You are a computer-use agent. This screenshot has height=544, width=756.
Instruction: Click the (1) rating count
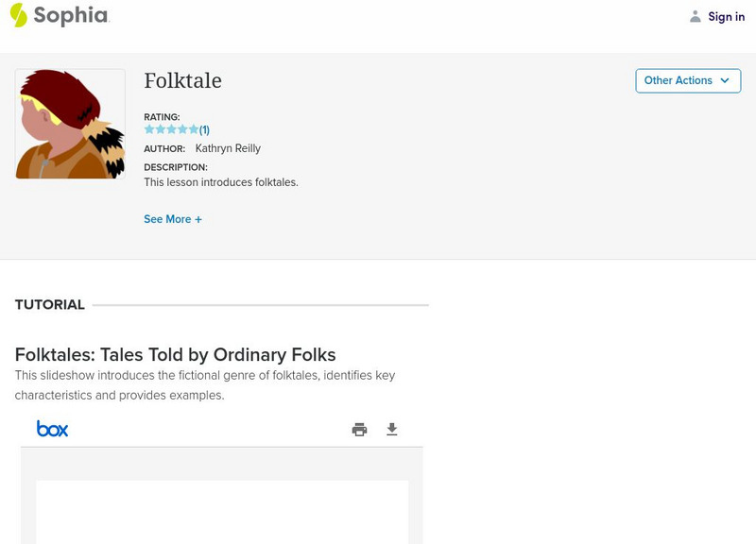pyautogui.click(x=204, y=129)
